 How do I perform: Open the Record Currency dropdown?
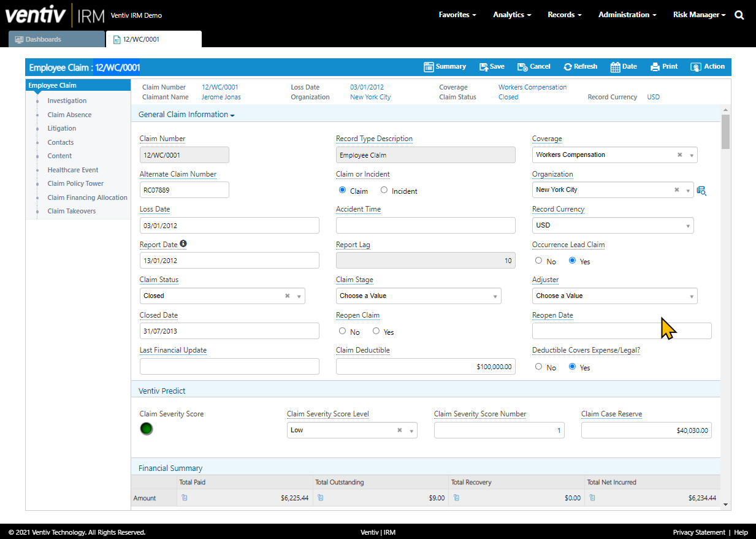point(613,226)
